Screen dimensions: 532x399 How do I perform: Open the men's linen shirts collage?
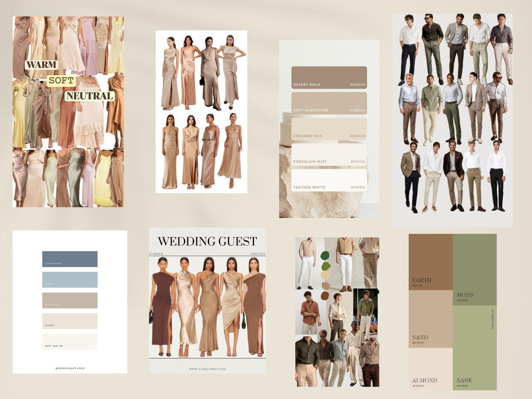pyautogui.click(x=337, y=312)
